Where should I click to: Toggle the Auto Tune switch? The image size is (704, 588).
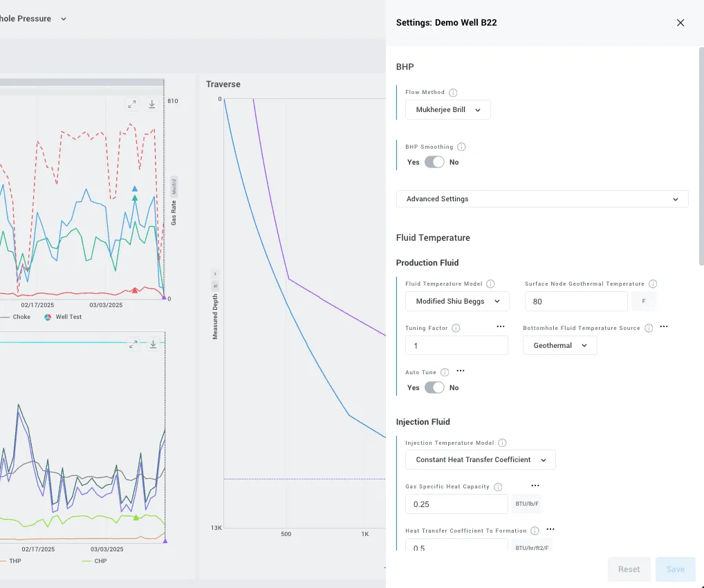(434, 387)
